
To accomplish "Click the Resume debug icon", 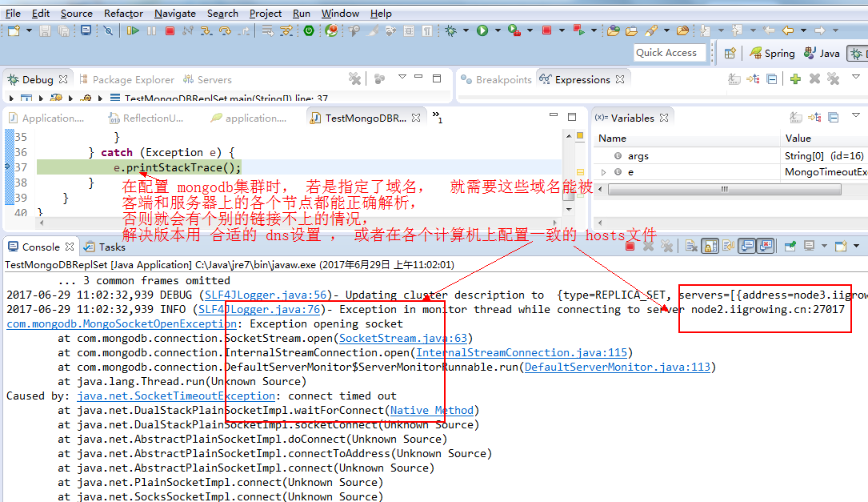I will [x=133, y=31].
